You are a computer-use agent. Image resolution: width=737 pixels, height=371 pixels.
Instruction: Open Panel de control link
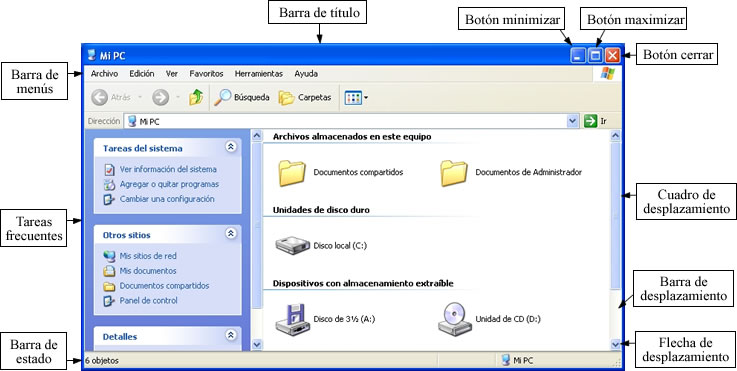[149, 300]
